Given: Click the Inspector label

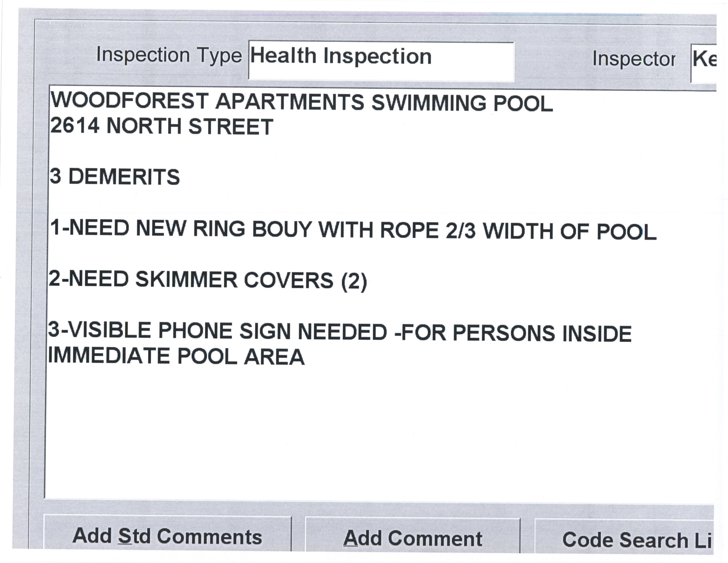Looking at the screenshot, I should pyautogui.click(x=634, y=59).
